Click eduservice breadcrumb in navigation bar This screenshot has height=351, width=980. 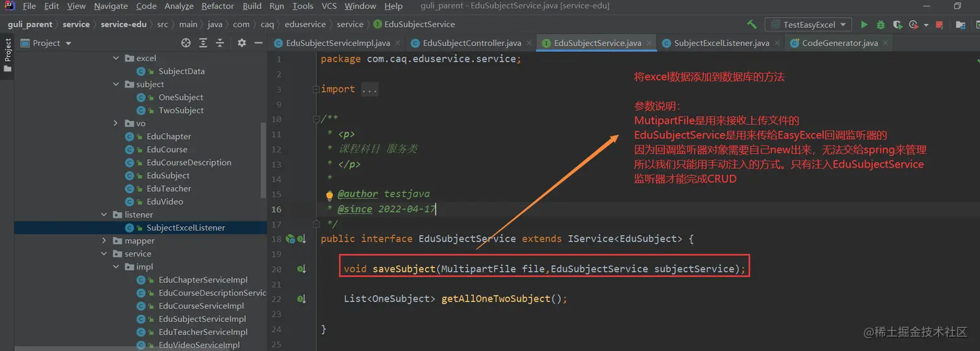[x=305, y=25]
